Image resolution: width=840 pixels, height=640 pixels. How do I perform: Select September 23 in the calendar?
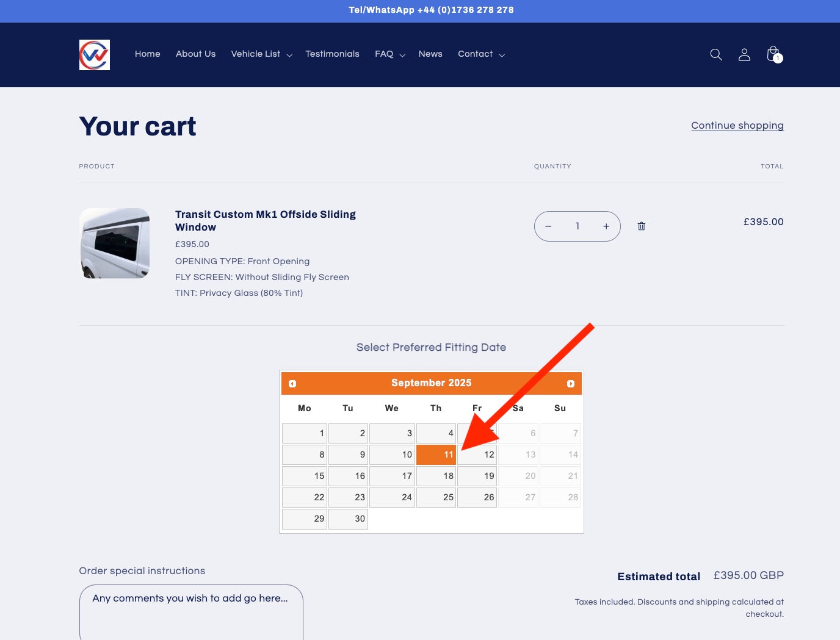point(348,497)
